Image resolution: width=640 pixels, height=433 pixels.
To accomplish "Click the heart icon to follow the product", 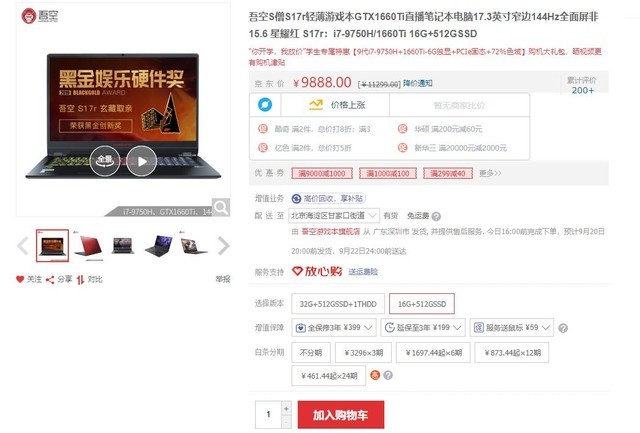I will 20,279.
